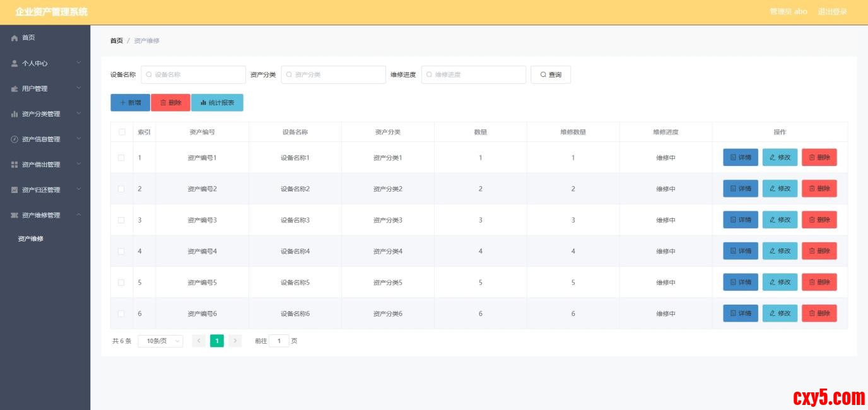Click the blue 新增 button
This screenshot has width=868, height=410.
130,103
